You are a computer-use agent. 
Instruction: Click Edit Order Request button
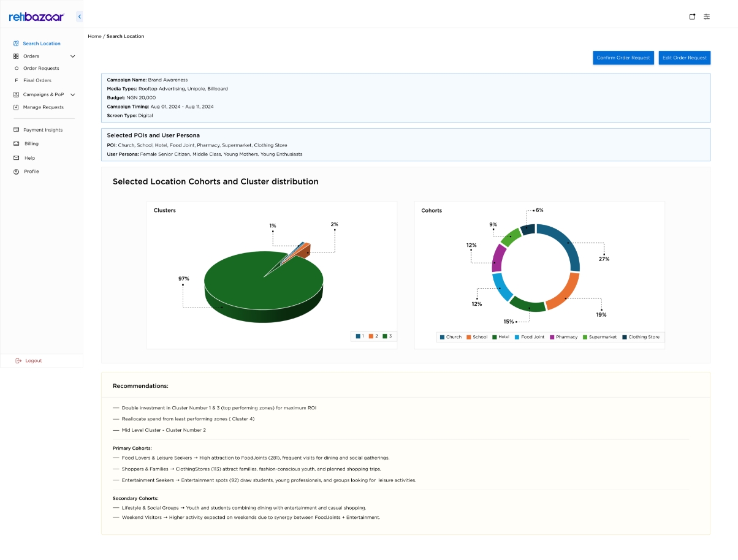(685, 58)
